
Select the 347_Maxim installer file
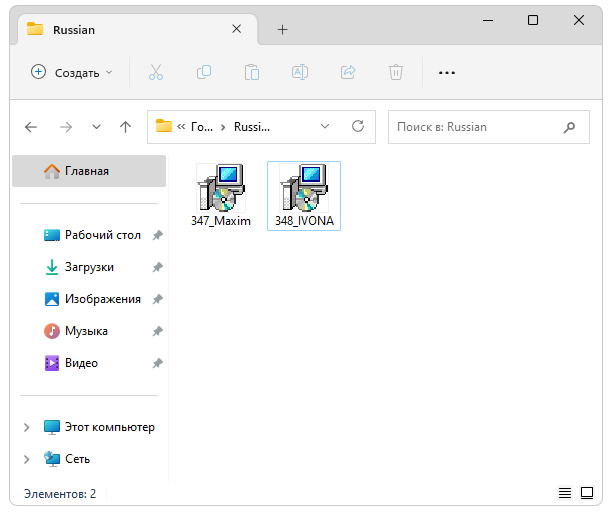221,195
